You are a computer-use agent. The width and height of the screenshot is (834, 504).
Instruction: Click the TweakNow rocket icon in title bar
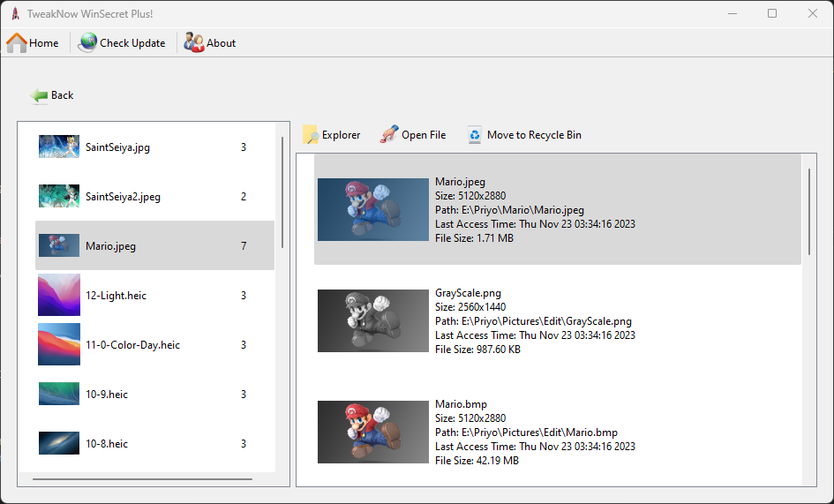tap(15, 14)
